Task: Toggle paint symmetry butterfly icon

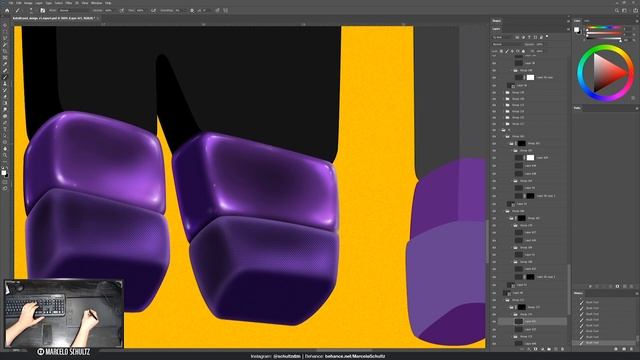Action: (x=226, y=10)
